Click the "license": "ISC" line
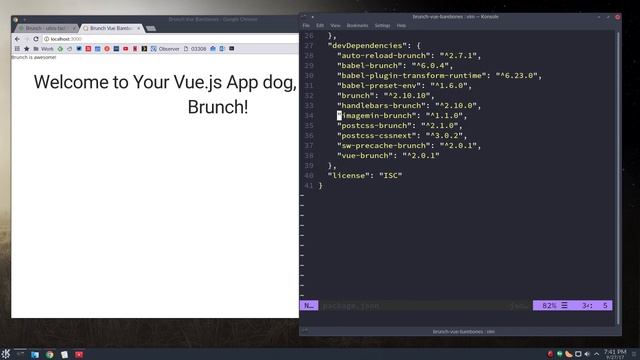 click(x=365, y=176)
